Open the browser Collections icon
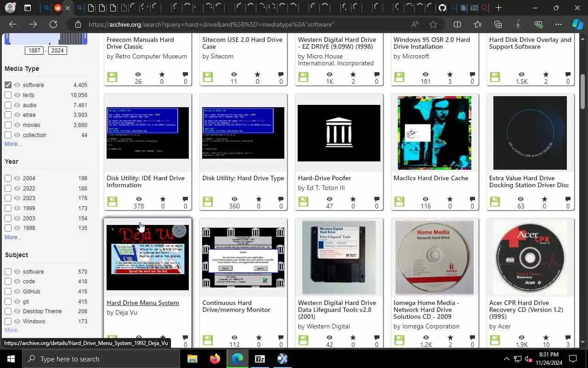Screen dimensions: 588x368 click(x=498, y=24)
